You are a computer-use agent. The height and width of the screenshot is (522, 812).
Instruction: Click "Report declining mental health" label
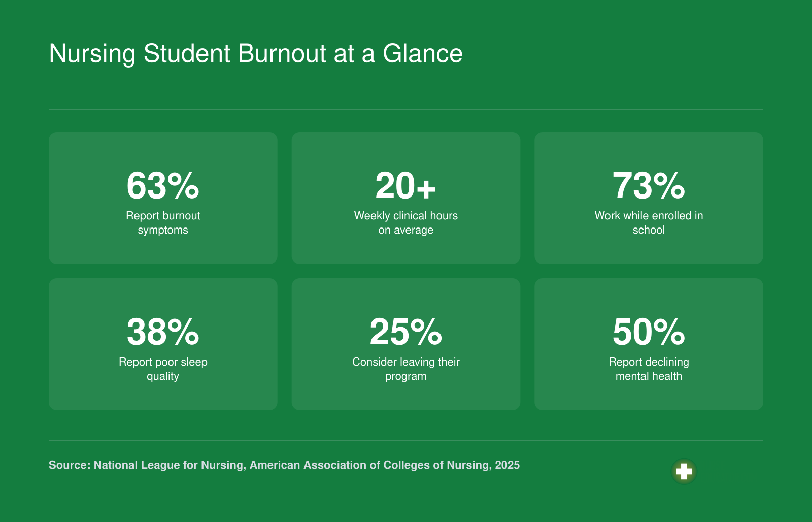click(x=649, y=369)
